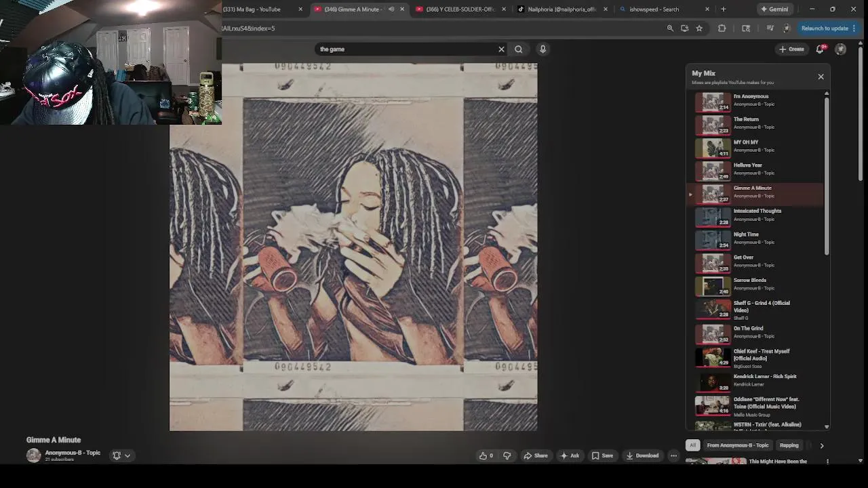Expand the notification preference dropdown arrow
The image size is (868, 488).
(x=127, y=455)
